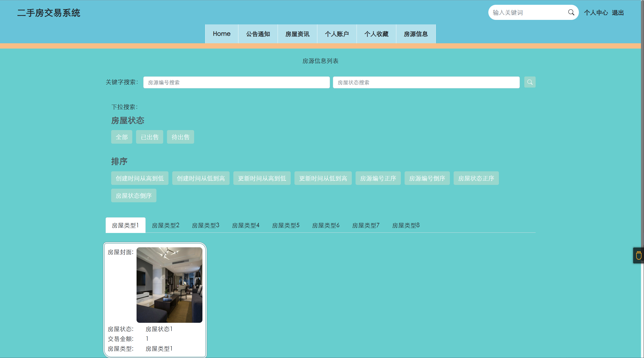
Task: Focus the 房屋状态搜索 input field
Action: 426,83
